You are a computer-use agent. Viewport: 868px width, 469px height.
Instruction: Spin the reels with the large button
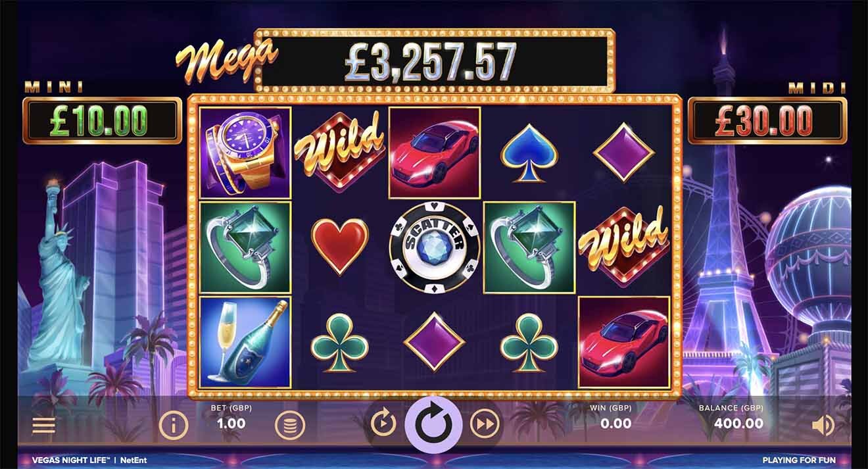click(x=433, y=425)
